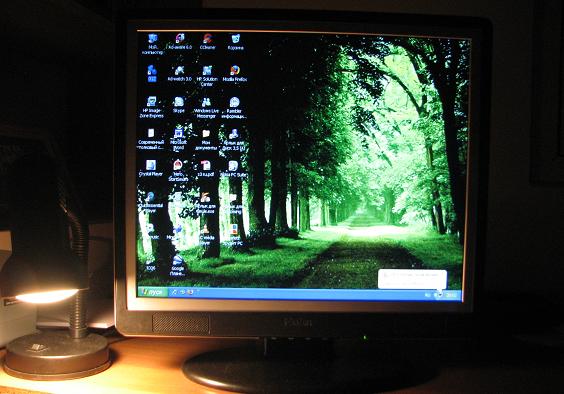This screenshot has height=394, width=564.
Task: Open the Ad-aware 6.0 shortcut
Action: coord(180,41)
